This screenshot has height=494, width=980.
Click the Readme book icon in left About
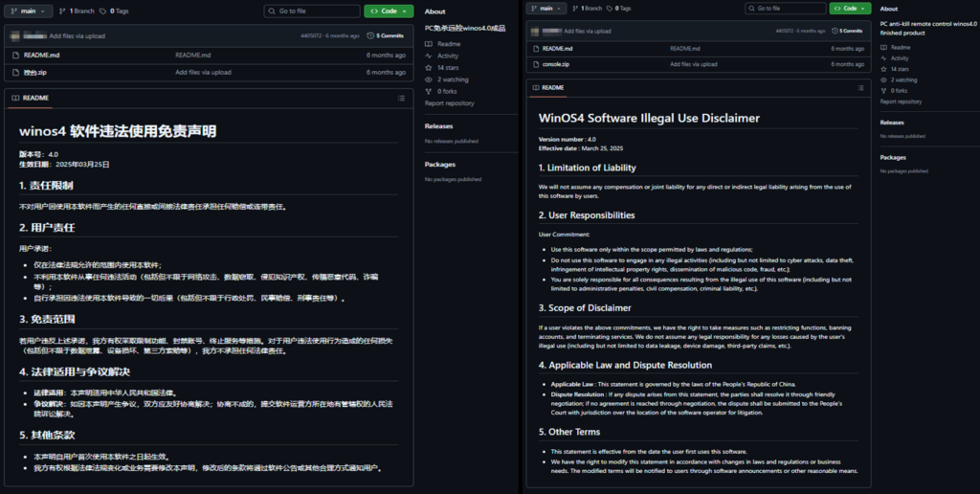[x=429, y=44]
